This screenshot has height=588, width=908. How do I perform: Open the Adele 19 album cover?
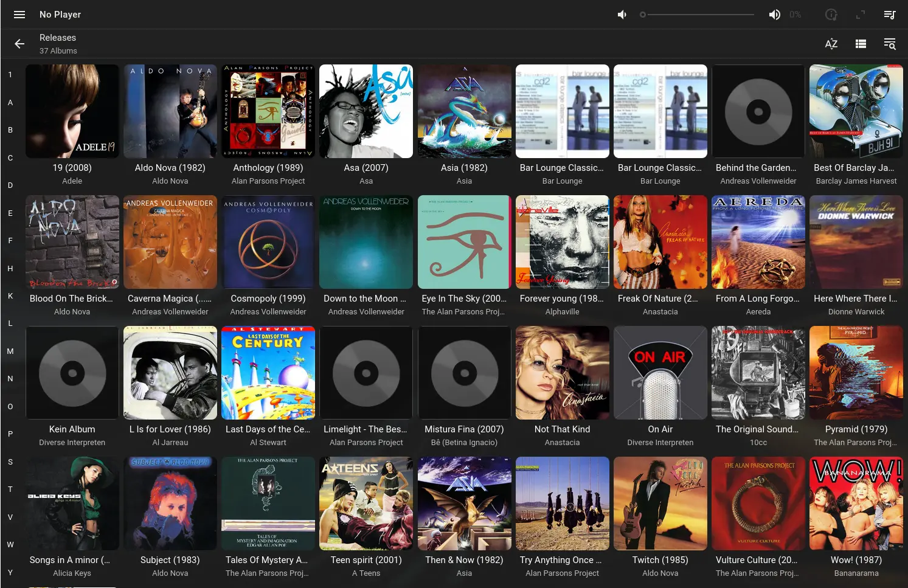(x=72, y=111)
